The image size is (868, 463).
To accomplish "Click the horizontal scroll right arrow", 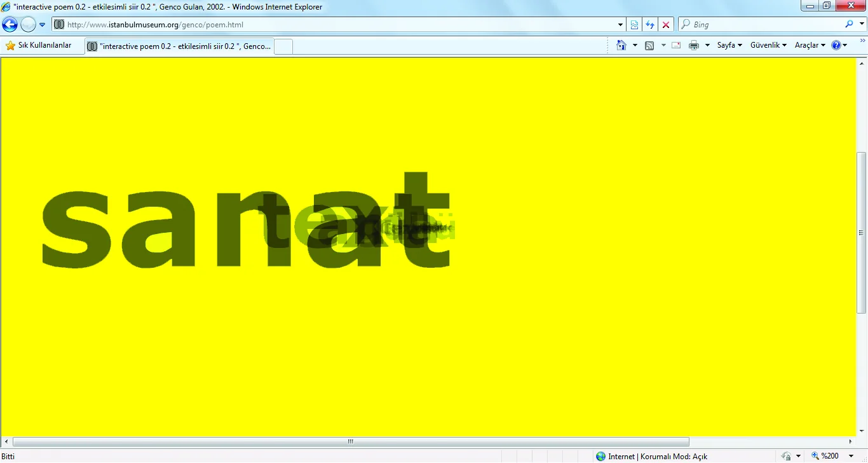I will (850, 441).
